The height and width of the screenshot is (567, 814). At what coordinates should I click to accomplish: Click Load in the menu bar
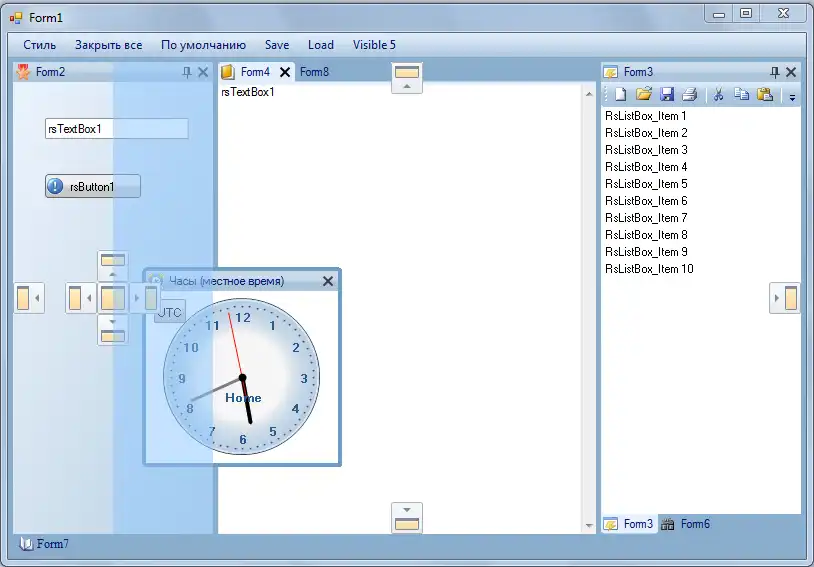pos(321,45)
